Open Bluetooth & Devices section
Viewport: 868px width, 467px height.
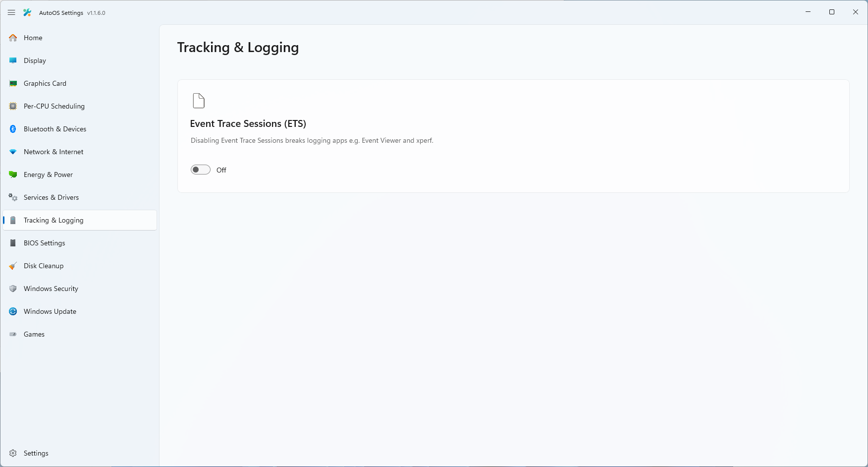(80, 129)
